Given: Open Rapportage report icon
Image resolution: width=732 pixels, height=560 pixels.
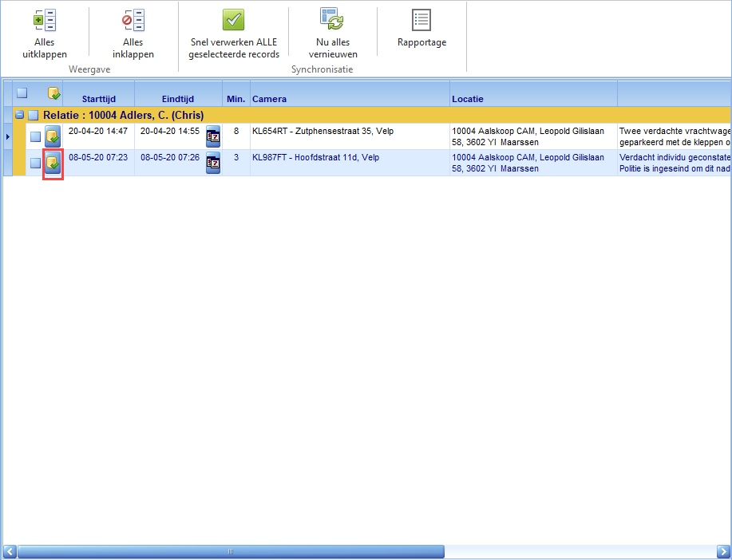Looking at the screenshot, I should pos(421,20).
